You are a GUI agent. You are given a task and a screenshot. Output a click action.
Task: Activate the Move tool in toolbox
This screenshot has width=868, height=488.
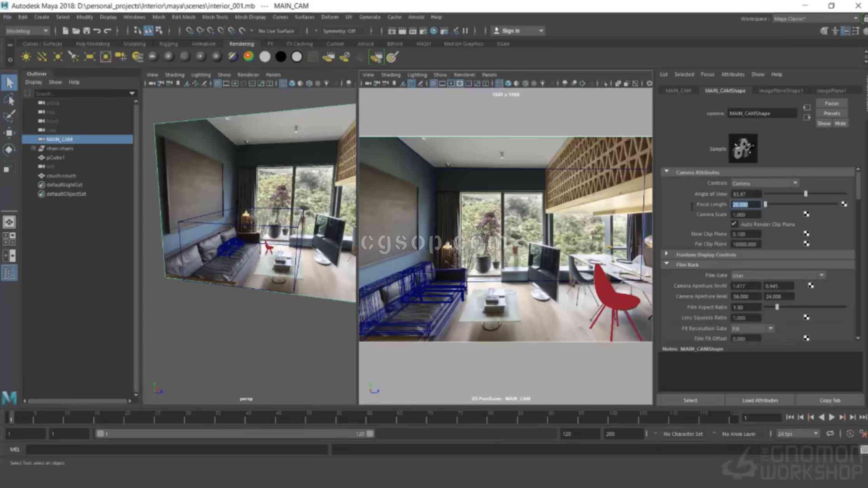(9, 133)
